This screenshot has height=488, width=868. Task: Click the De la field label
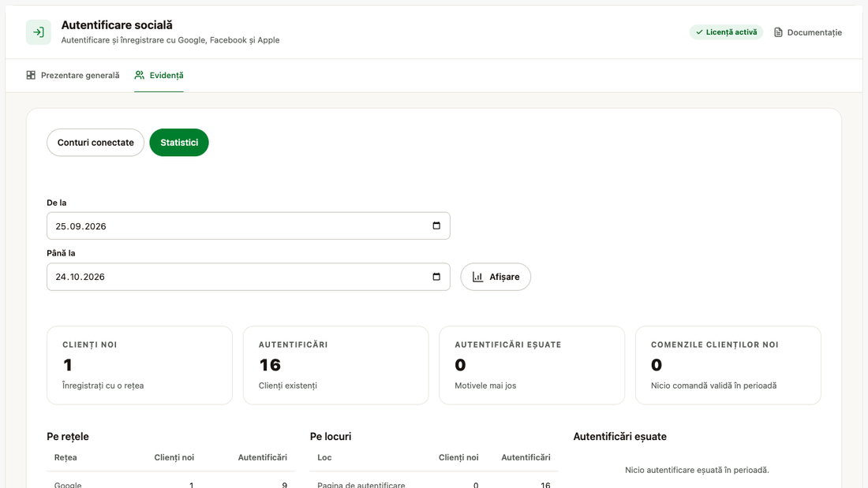57,203
